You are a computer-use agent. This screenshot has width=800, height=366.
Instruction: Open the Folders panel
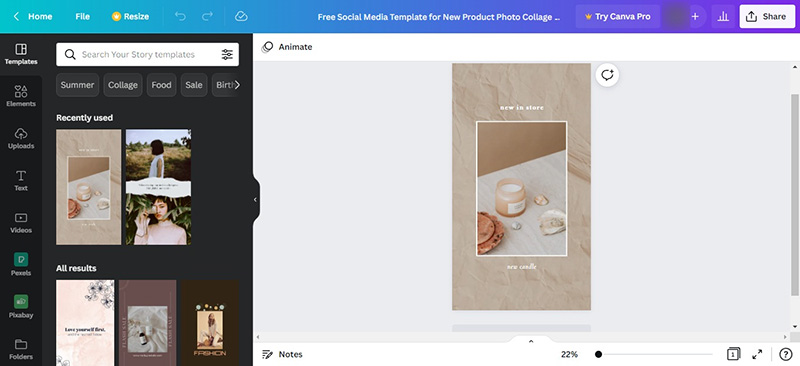21,349
